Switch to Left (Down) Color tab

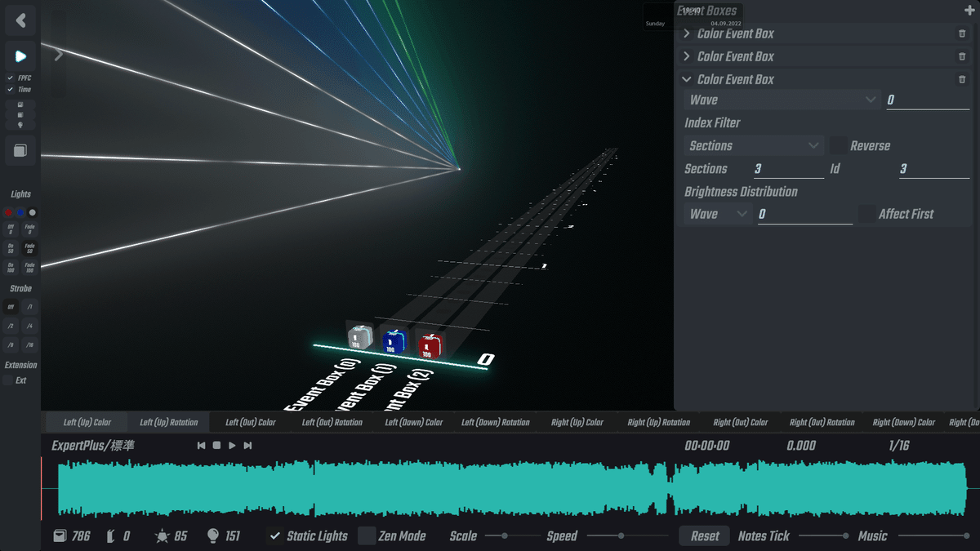414,422
